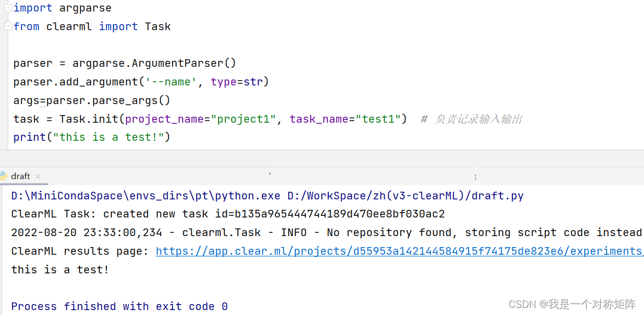This screenshot has height=315, width=644.
Task: Click the 'import argparse' code line
Action: click(62, 8)
